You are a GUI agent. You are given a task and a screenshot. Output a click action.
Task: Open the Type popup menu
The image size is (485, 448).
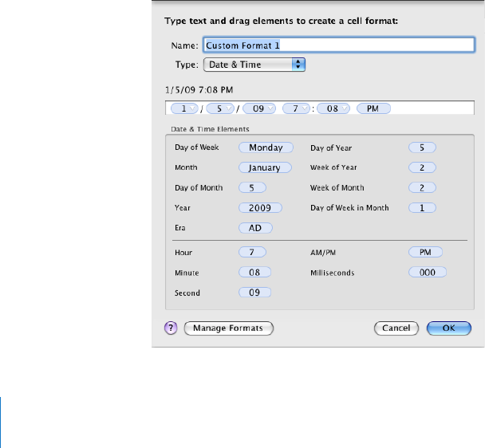point(255,65)
